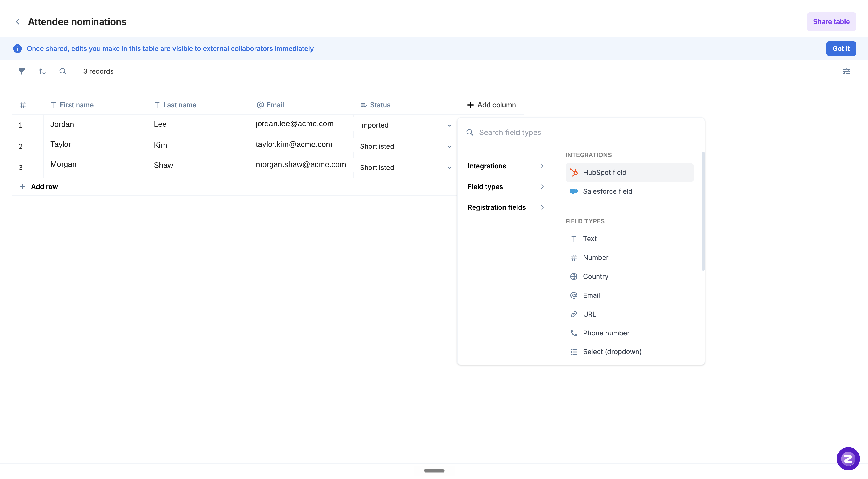Viewport: 868px width, 479px height.
Task: Click the cell containing Jordan
Action: (x=95, y=125)
